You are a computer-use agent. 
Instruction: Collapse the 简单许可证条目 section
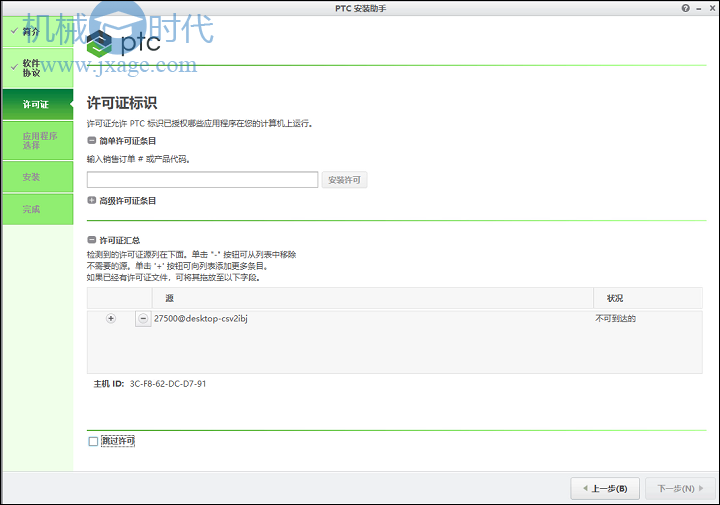tap(91, 140)
